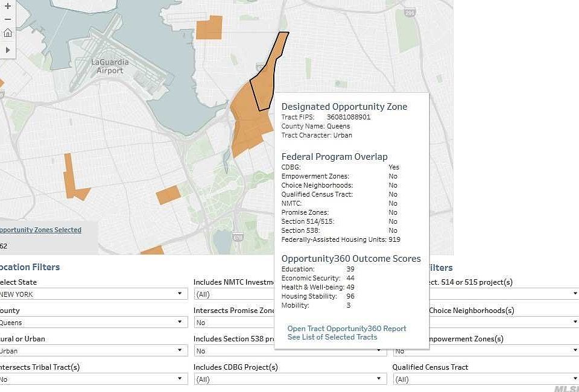Zoom out of the map
The width and height of the screenshot is (579, 392).
[x=7, y=19]
